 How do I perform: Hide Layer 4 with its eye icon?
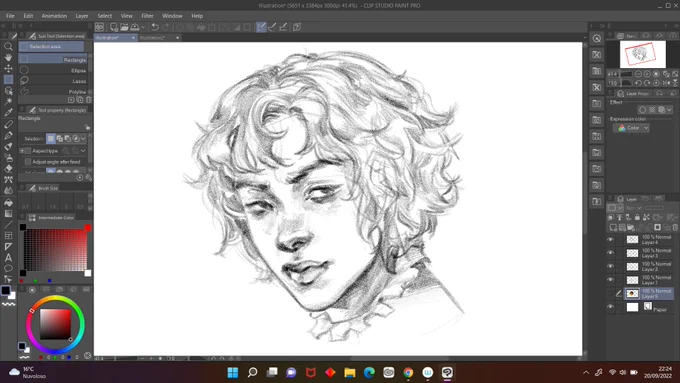[610, 239]
